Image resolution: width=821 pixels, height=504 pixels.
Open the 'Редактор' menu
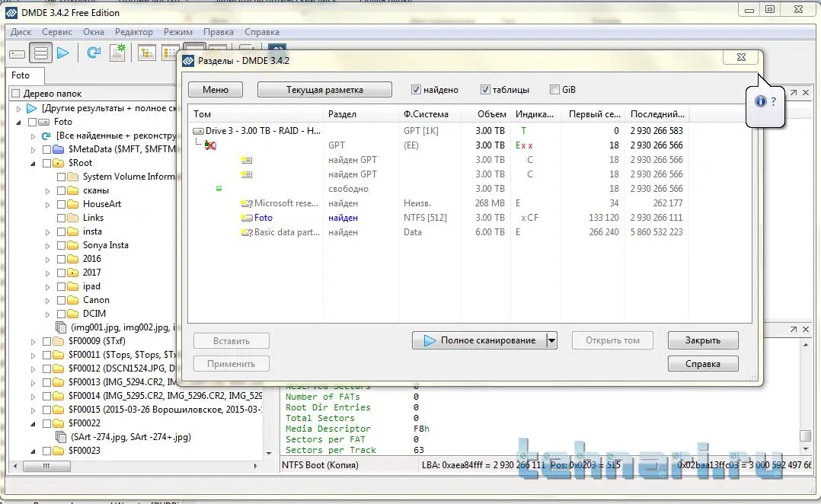click(x=133, y=32)
